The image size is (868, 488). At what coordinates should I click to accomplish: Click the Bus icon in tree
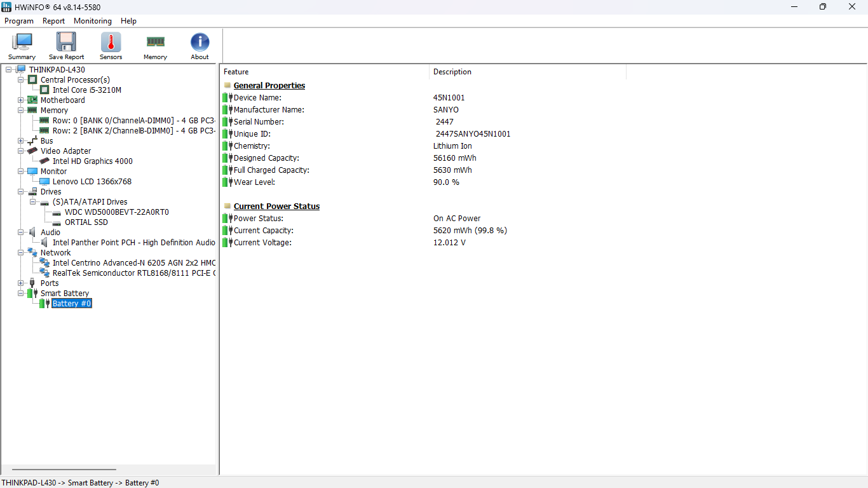click(32, 140)
